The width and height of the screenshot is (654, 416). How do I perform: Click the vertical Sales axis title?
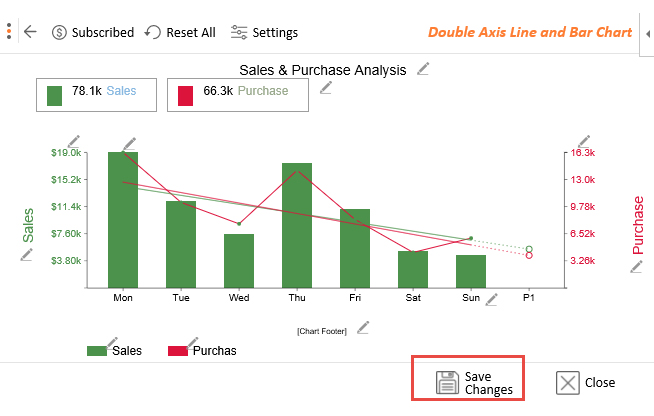click(x=28, y=225)
